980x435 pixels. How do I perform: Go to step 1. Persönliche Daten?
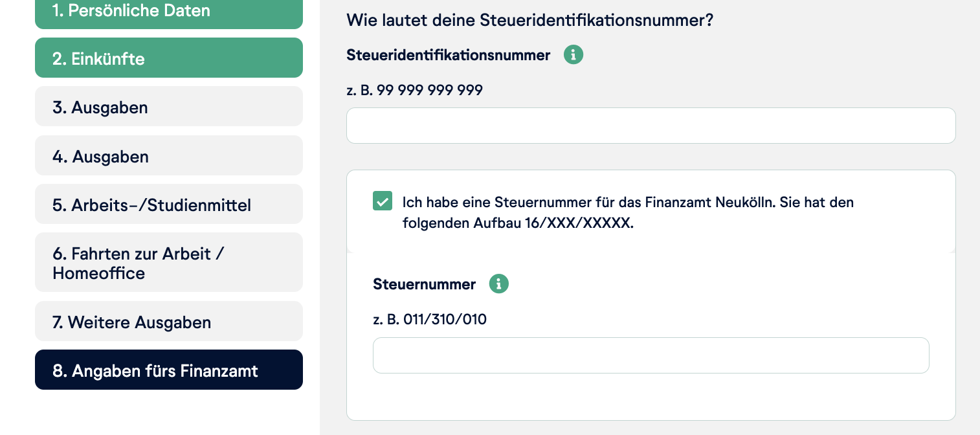pyautogui.click(x=168, y=12)
